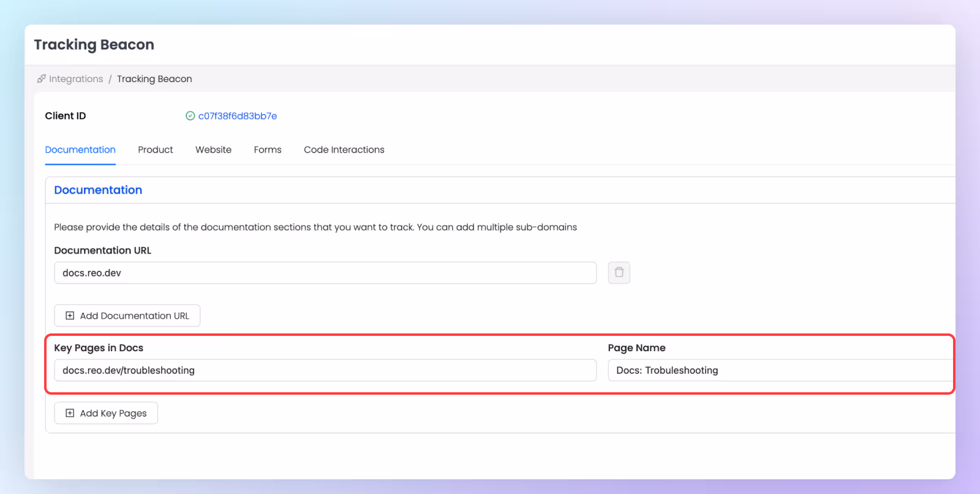Click the trash icon beside docs.reo.dev
Viewport: 980px width, 494px height.
point(619,273)
